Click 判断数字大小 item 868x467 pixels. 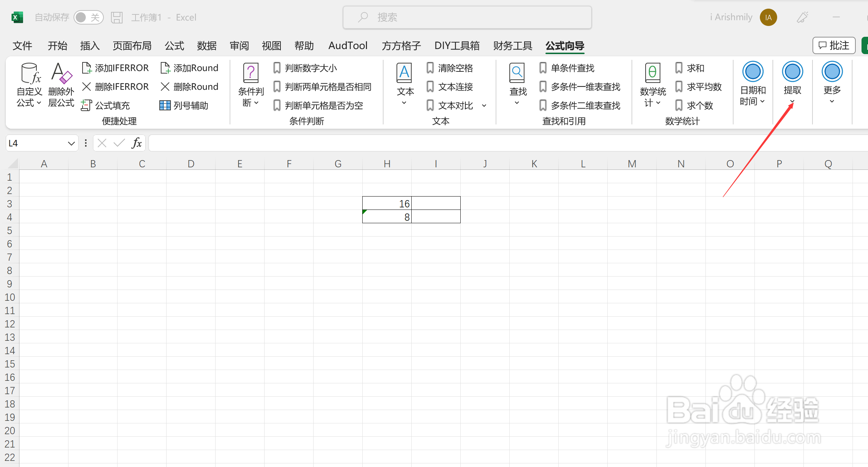[305, 68]
